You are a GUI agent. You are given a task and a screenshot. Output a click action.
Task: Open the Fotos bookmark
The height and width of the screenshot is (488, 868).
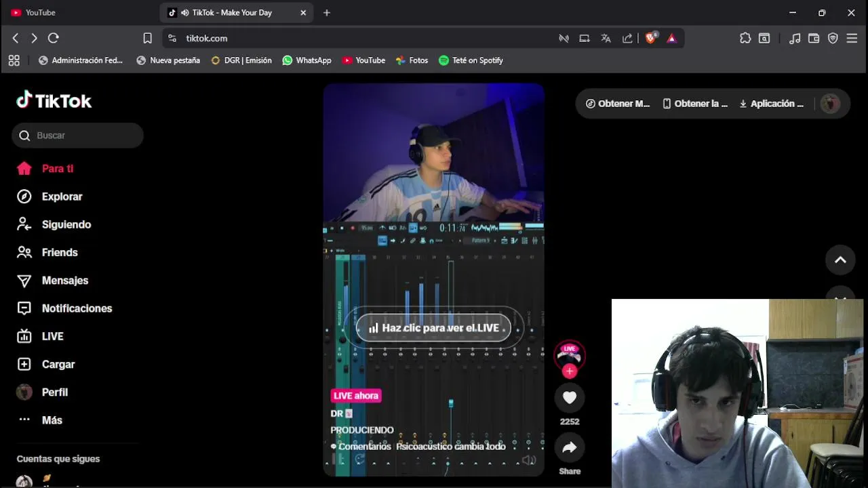coord(412,60)
